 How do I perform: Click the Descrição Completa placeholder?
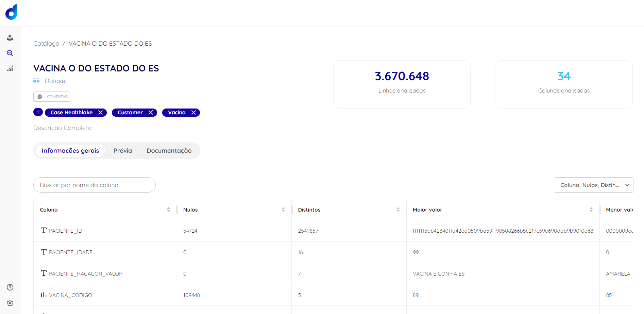(63, 128)
